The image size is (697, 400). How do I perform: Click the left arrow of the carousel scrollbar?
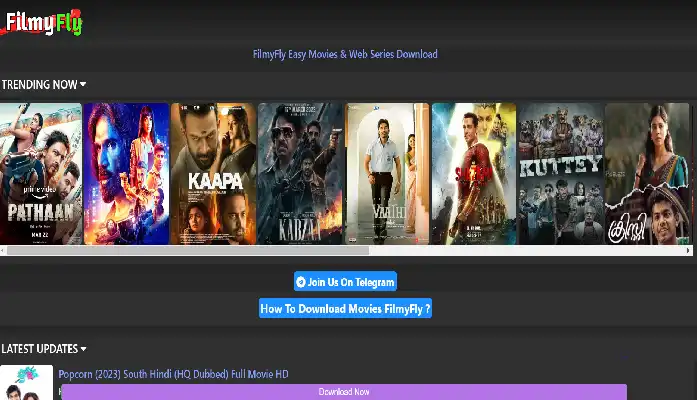3,251
